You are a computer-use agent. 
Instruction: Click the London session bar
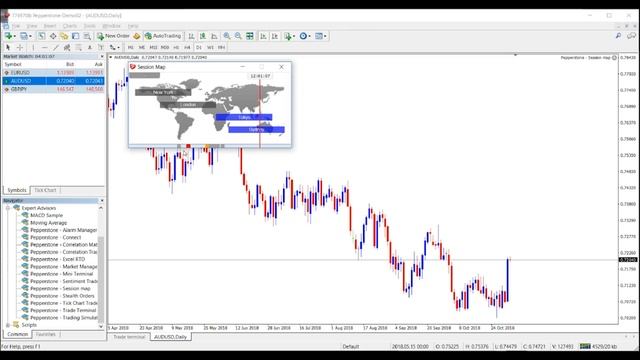[x=188, y=105]
